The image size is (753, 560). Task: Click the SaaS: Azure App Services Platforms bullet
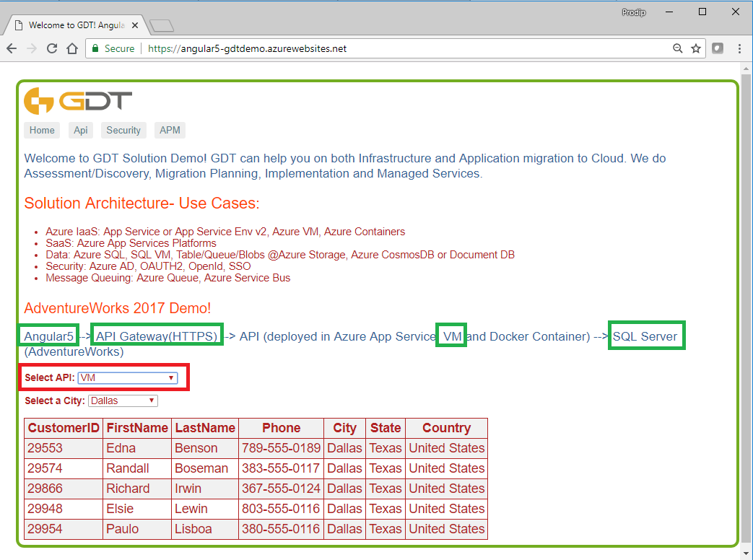(131, 243)
